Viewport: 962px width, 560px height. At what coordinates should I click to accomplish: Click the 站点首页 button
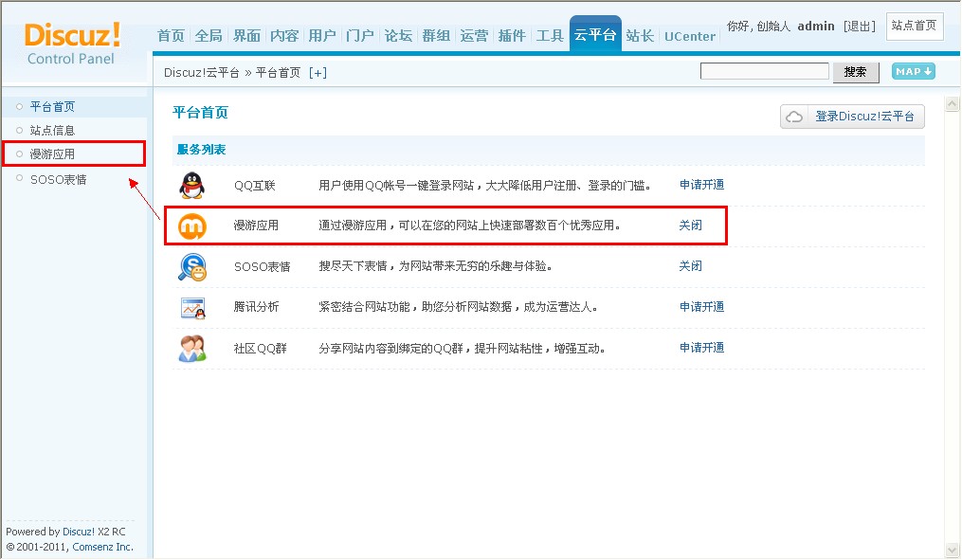point(915,27)
